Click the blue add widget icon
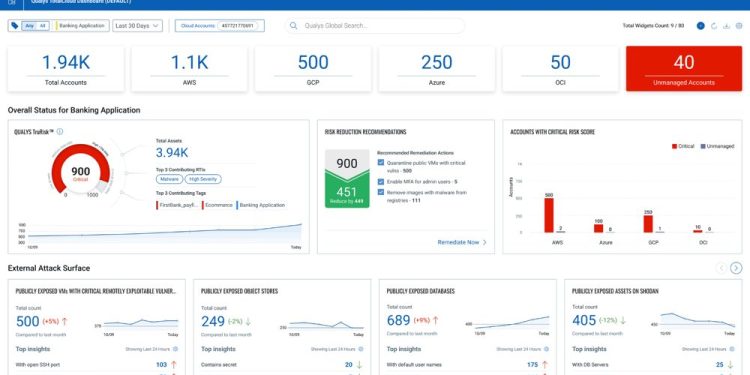Viewport: 750px width, 375px height. (x=700, y=26)
